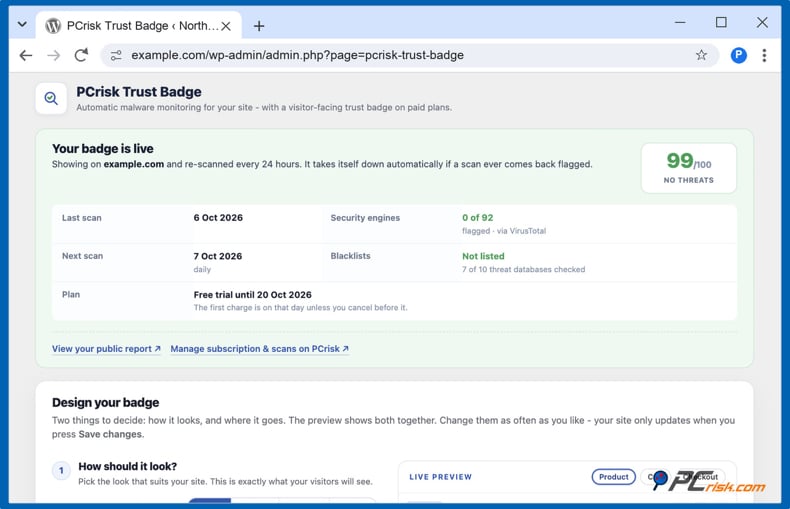Click the Blacklists label
Viewport: 790px width, 509px height.
click(x=351, y=256)
